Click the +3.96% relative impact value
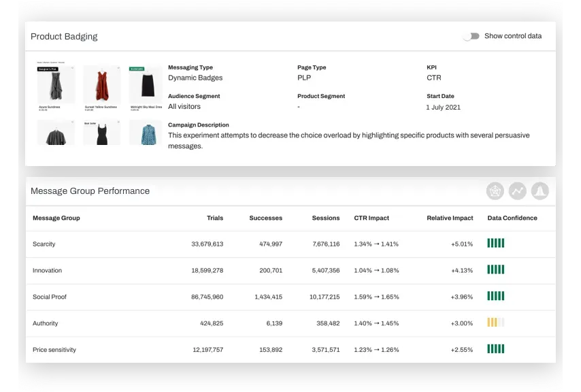Screen dimensions: 581x392 point(462,297)
